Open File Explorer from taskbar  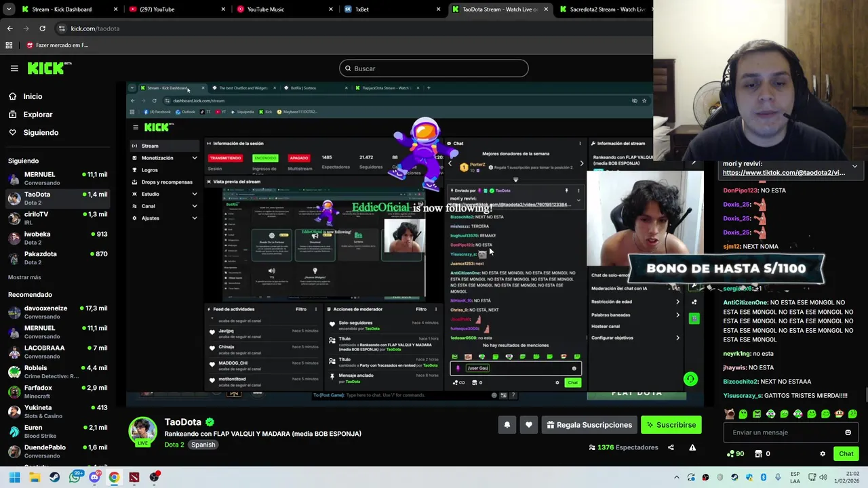point(35,477)
